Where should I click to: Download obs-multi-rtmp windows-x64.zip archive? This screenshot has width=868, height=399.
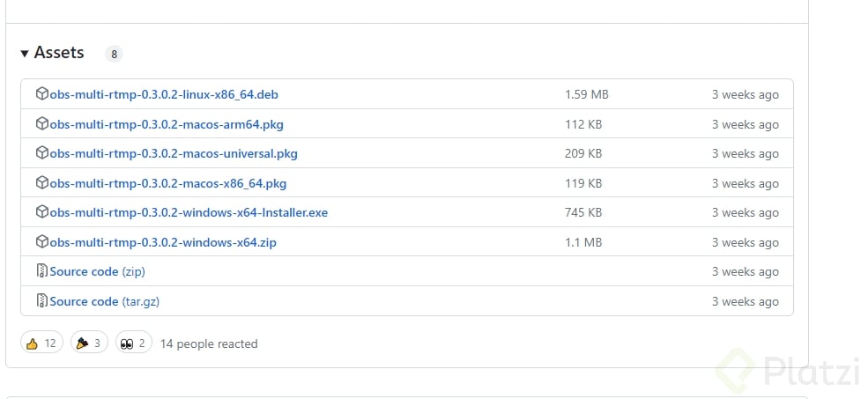tap(163, 242)
